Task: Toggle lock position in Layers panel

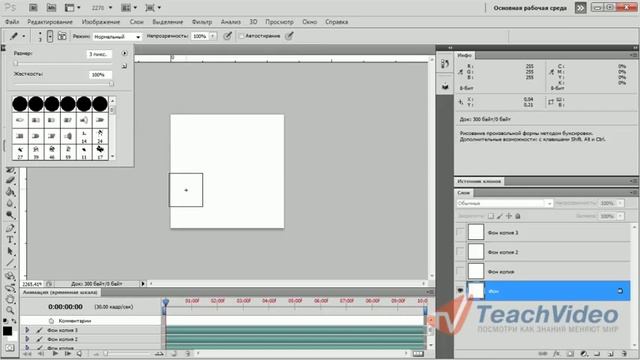Action: [509, 216]
